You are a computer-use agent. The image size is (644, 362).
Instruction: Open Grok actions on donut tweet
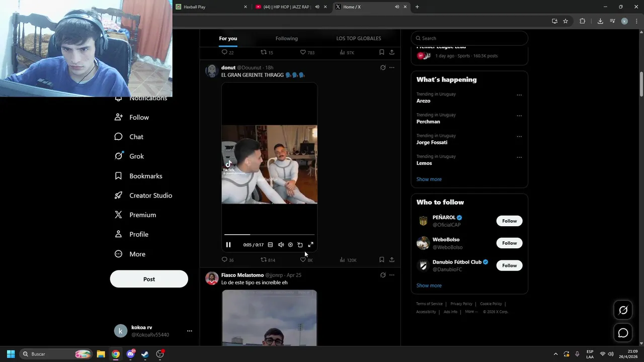(x=383, y=67)
